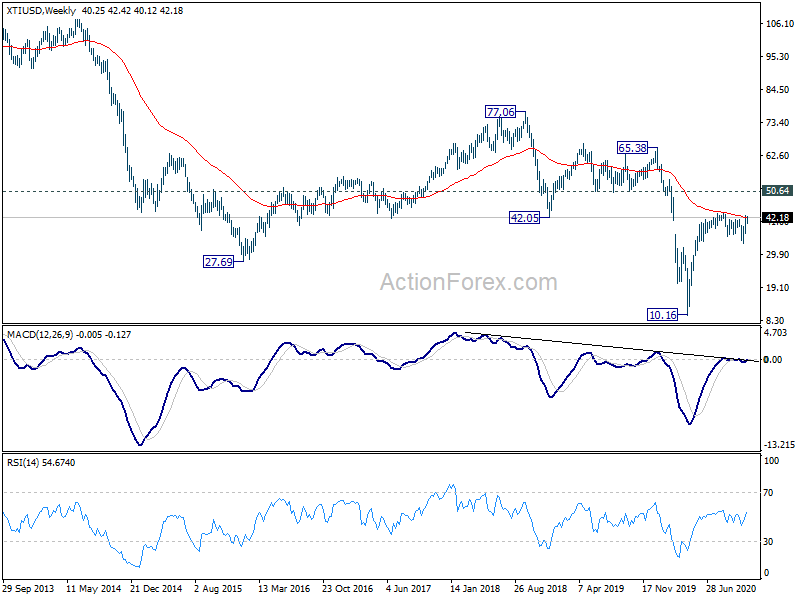Click the 8.30 price axis value

click(774, 320)
